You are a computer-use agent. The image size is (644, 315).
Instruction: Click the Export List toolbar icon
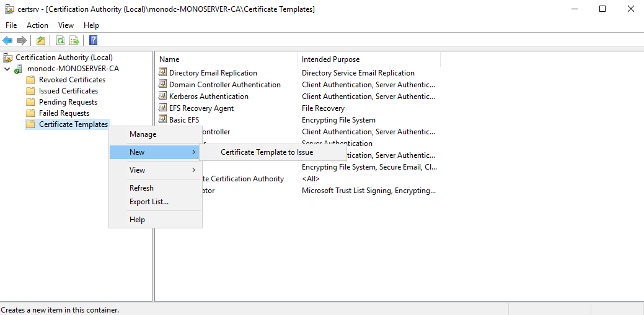[74, 41]
